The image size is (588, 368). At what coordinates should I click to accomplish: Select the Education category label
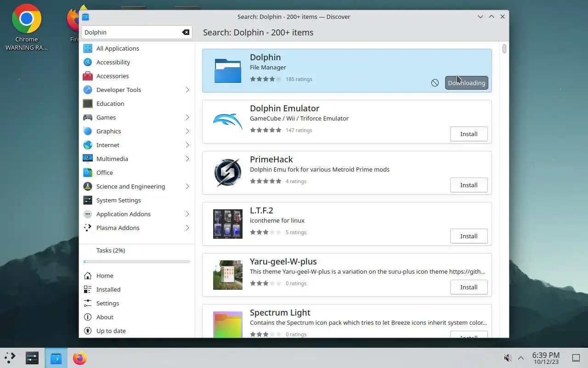[x=110, y=103]
